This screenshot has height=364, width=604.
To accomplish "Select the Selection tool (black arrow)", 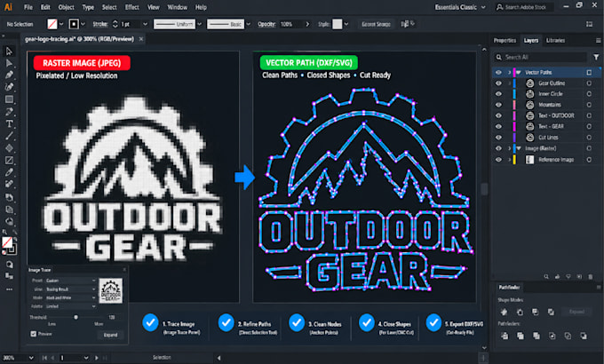I will tap(9, 51).
